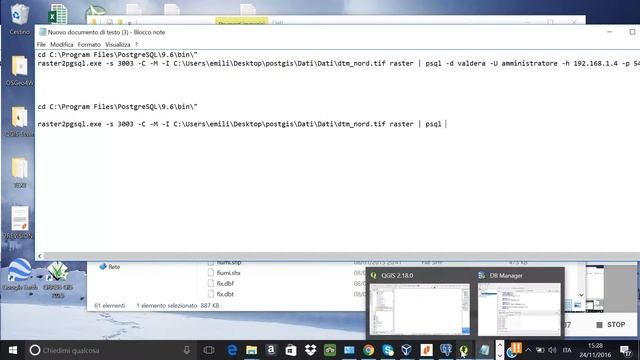This screenshot has width=640, height=360.
Task: Open File Explorer from the taskbar
Action: pos(251,350)
